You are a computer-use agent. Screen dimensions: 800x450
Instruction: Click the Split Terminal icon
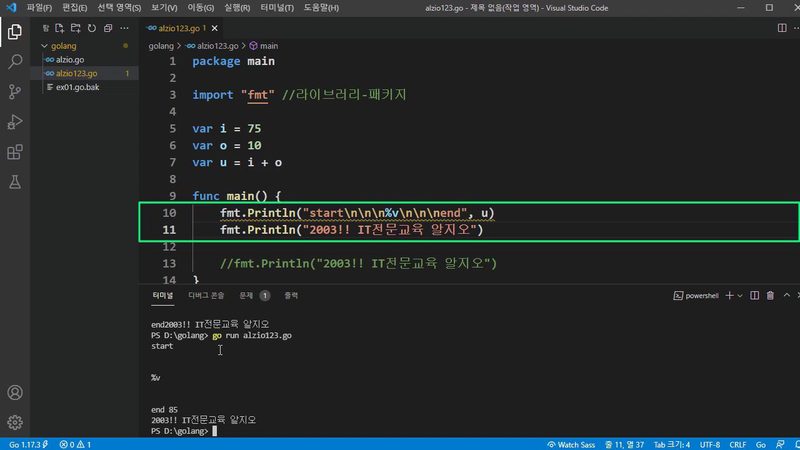click(x=754, y=295)
